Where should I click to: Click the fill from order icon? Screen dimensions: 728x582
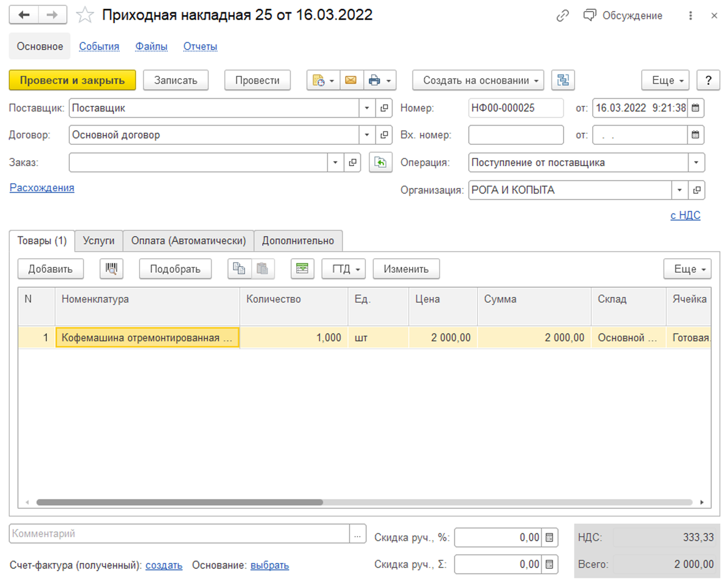pos(380,162)
